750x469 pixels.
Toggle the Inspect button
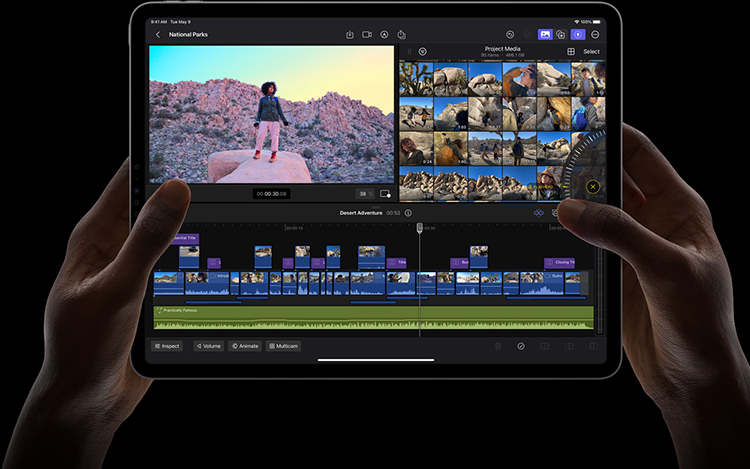166,346
